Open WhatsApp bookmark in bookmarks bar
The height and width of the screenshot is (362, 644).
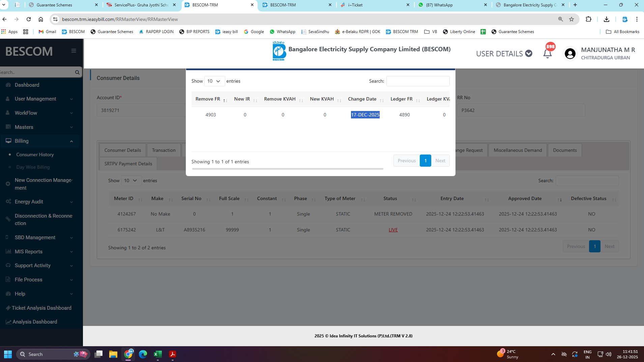[x=283, y=32]
